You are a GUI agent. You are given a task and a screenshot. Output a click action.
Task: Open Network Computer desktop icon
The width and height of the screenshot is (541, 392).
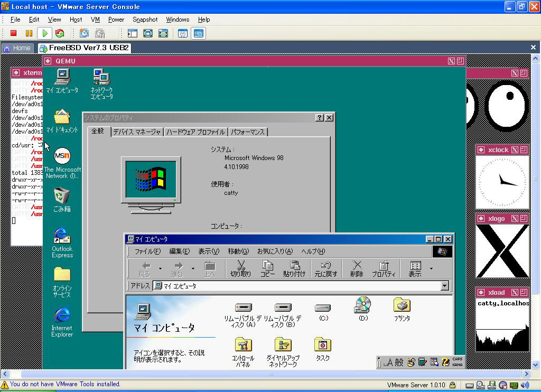pos(101,84)
